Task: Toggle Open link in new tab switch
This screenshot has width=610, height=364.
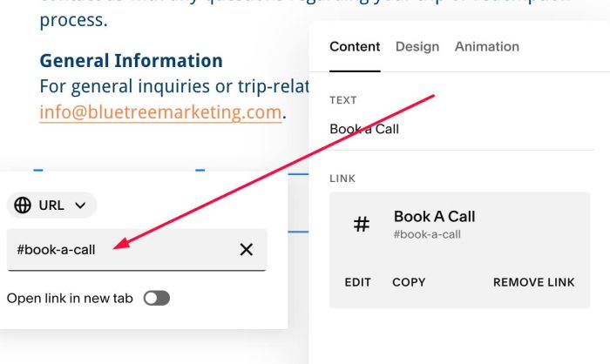Action: (x=156, y=299)
